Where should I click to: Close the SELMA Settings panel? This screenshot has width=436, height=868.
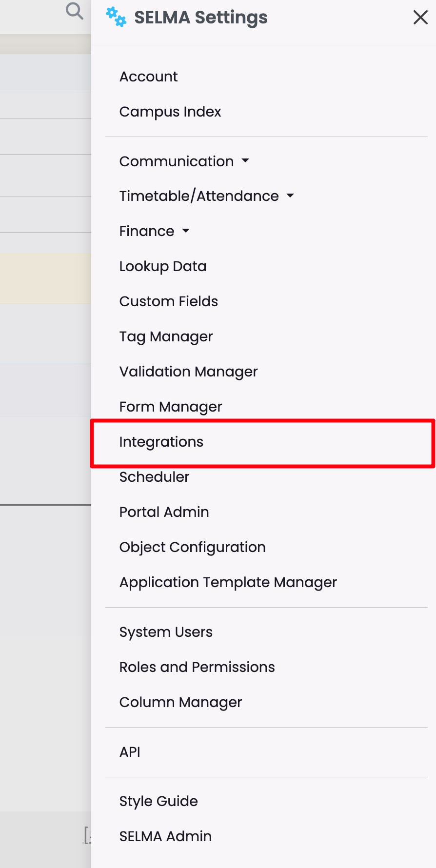click(420, 18)
